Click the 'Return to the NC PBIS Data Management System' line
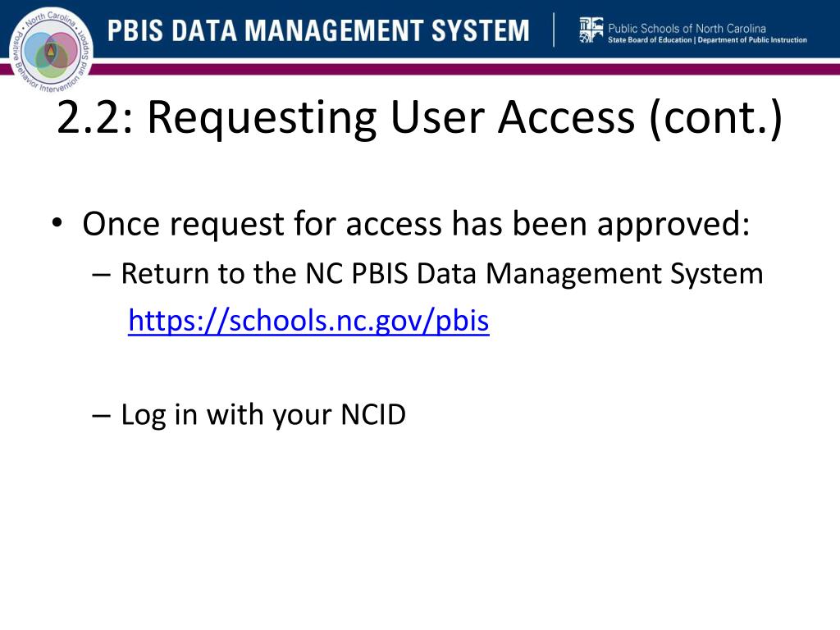The image size is (840, 630). [x=442, y=274]
